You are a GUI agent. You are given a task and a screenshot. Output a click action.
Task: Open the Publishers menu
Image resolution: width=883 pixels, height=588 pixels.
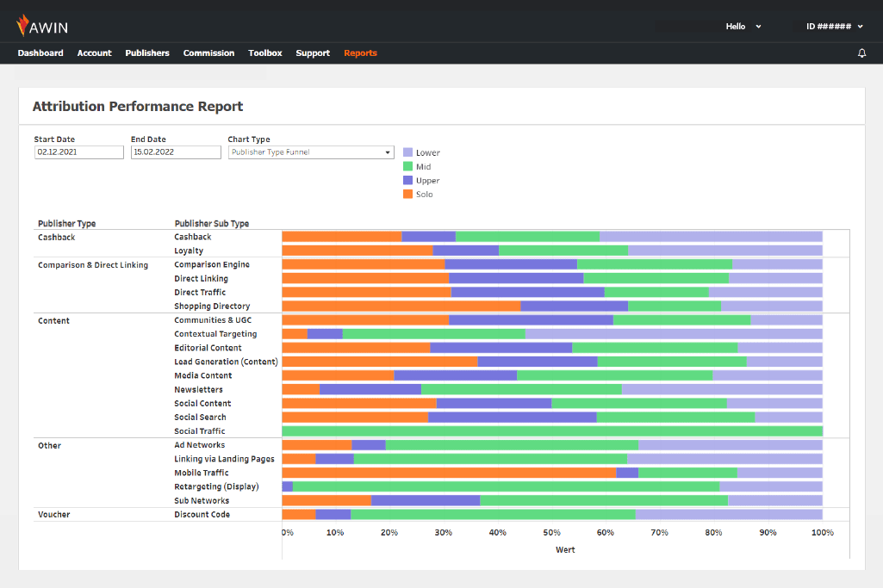(x=147, y=53)
